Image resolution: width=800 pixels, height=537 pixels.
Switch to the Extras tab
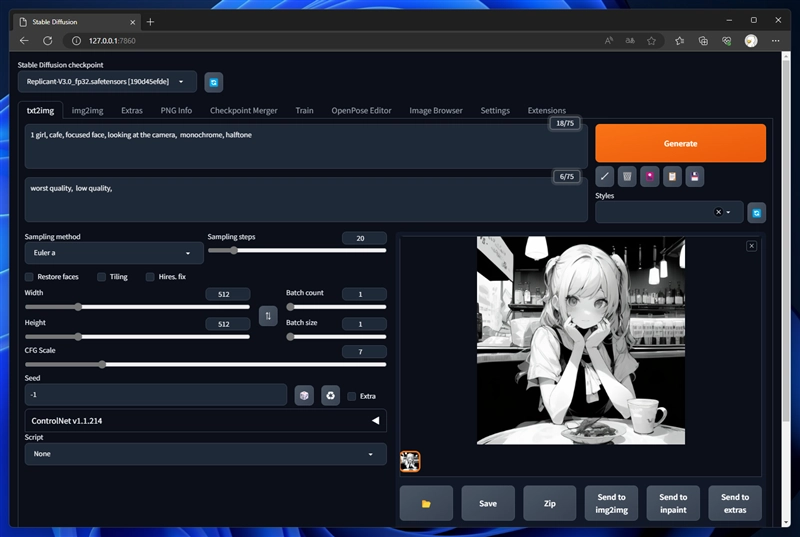[x=132, y=111]
